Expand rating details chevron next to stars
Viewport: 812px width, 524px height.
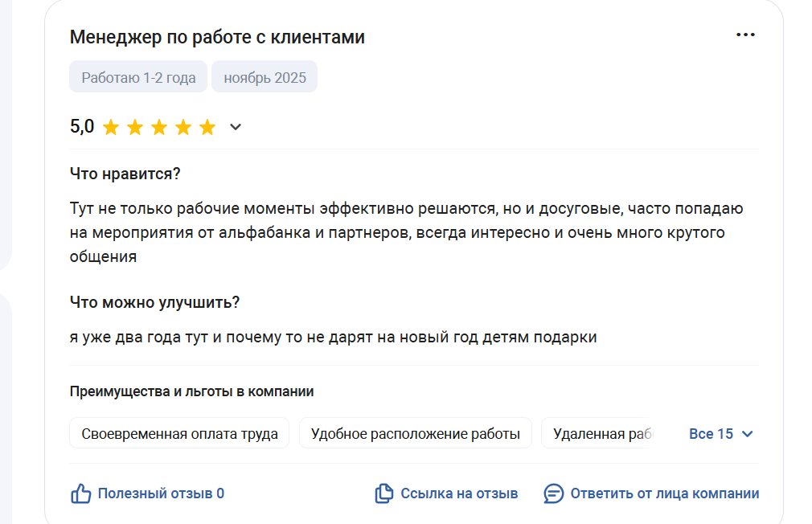point(236,127)
